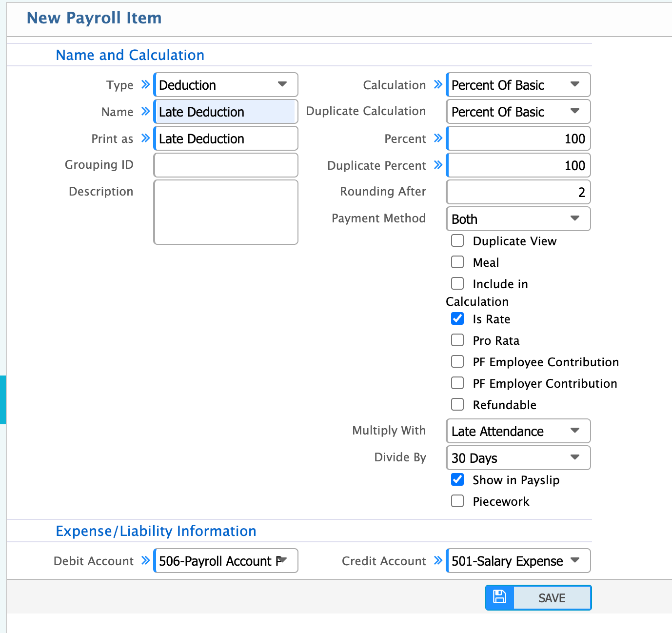Screen dimensions: 672x633
Task: Expand the Divide By dropdown set to 30 Days
Action: 517,457
